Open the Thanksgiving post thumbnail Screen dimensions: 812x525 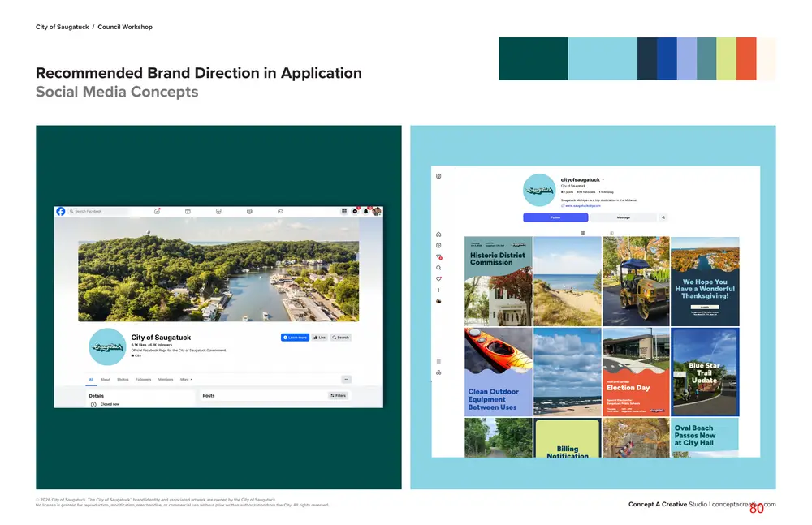click(x=705, y=281)
